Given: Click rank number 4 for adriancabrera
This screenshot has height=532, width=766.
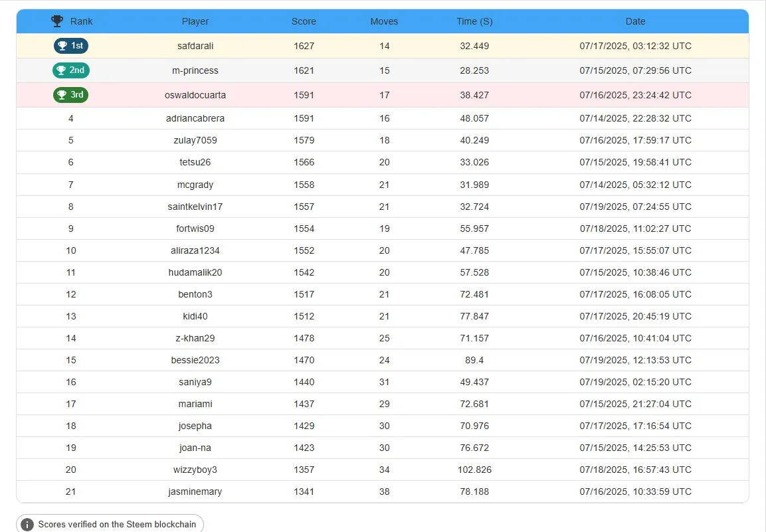Looking at the screenshot, I should coord(71,118).
